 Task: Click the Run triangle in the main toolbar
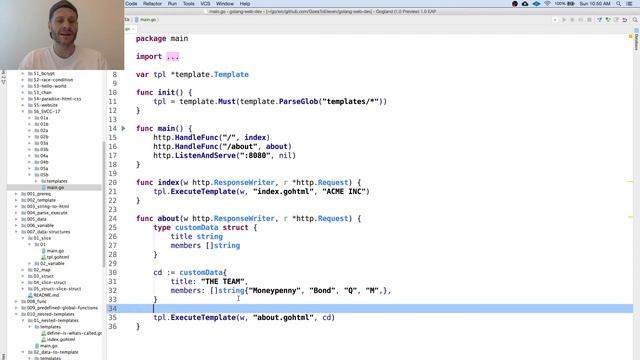(564, 20)
